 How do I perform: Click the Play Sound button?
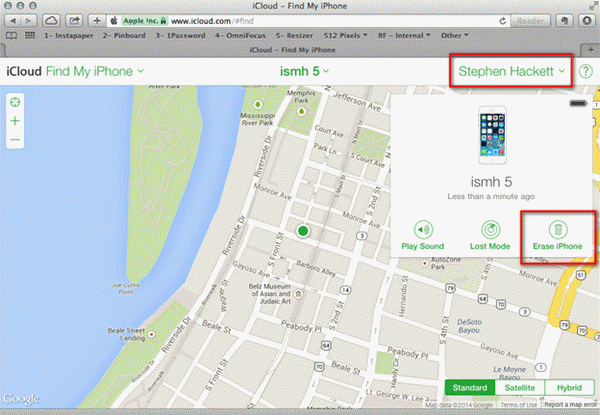click(x=422, y=236)
